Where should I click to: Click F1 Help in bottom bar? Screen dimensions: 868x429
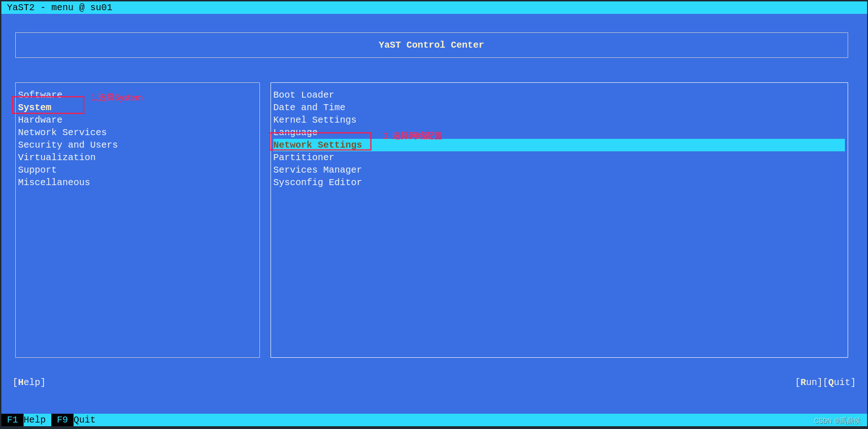coord(26,420)
